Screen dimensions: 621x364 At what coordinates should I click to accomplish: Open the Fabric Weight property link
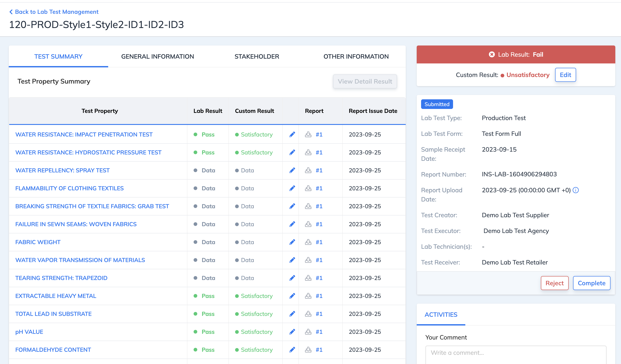pyautogui.click(x=38, y=242)
